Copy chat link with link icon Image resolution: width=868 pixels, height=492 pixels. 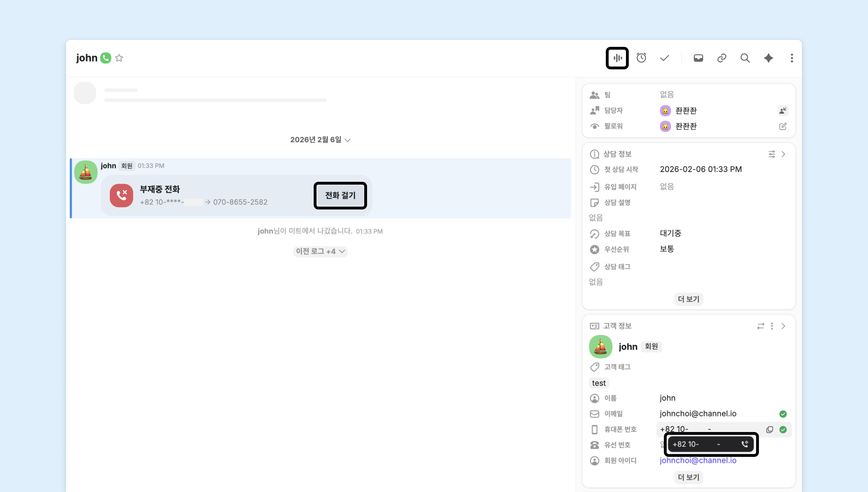point(721,58)
